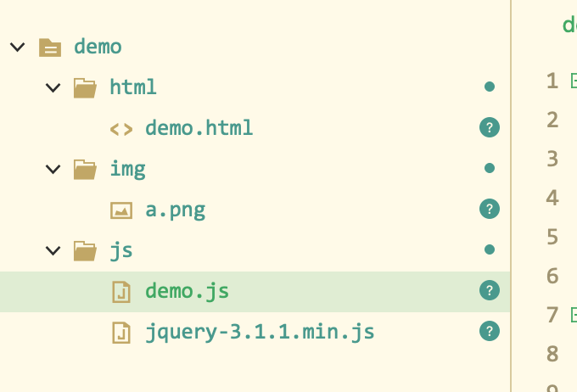Click the JS file icon of jquery-3.1.1.min.js
The image size is (577, 392).
(x=121, y=333)
